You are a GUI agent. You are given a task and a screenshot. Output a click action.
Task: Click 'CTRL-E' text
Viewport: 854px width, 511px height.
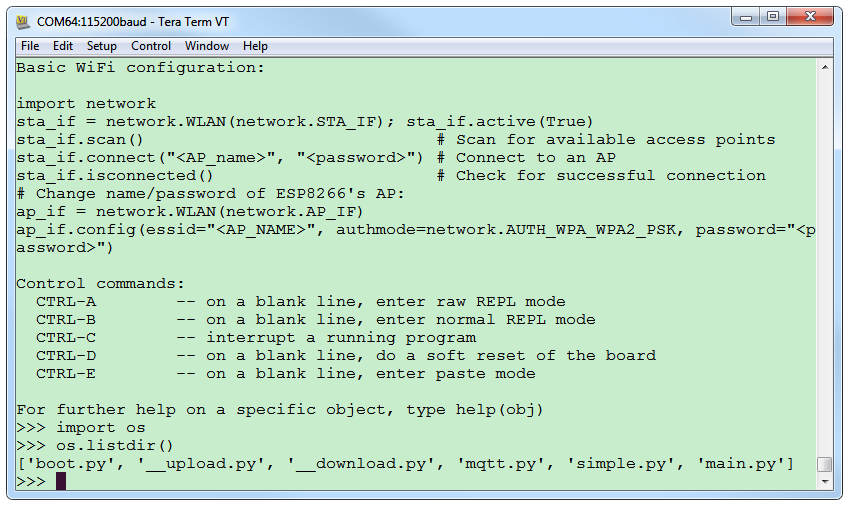(66, 373)
